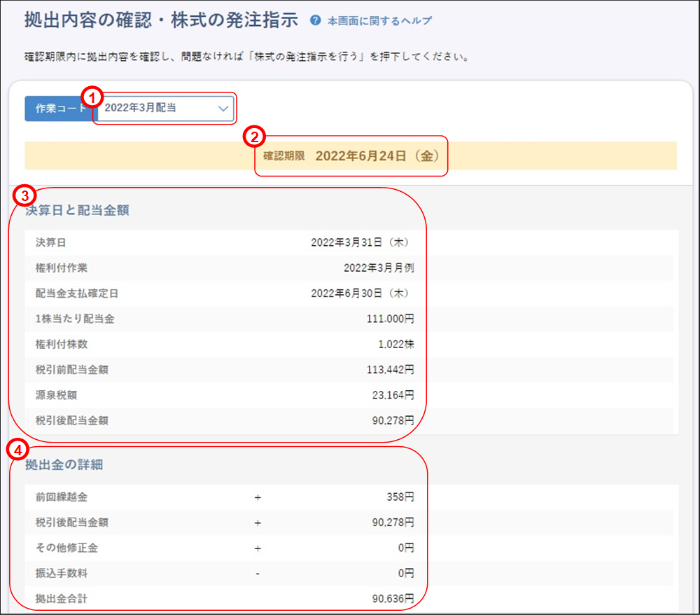Click the 権利付株数 value 1,022株
700x615 pixels.
click(x=396, y=345)
